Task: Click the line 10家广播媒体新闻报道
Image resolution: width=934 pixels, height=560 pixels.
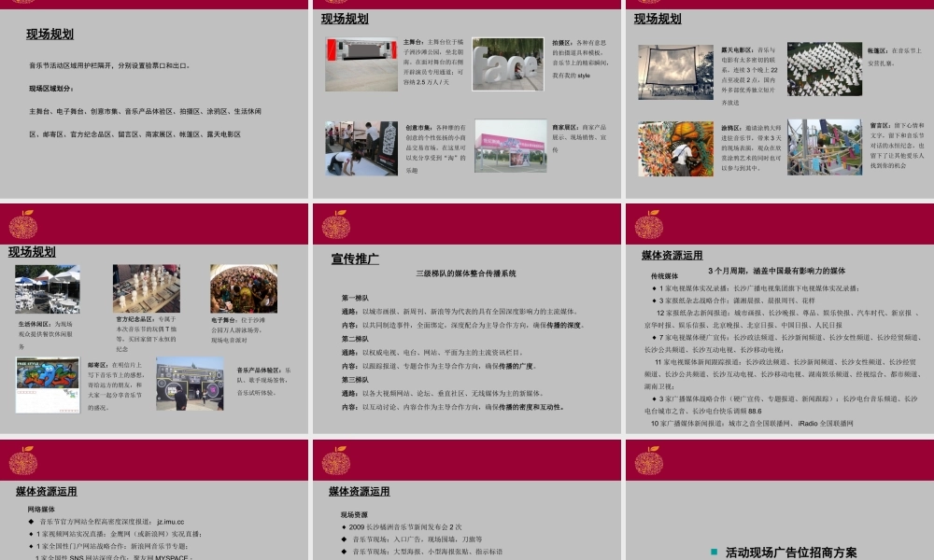Action: [752, 424]
